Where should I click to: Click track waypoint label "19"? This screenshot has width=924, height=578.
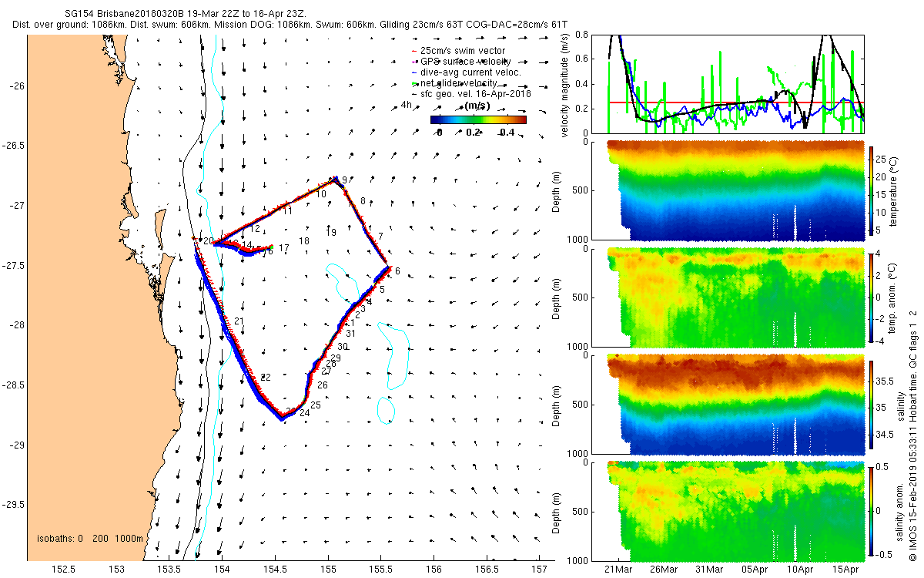pyautogui.click(x=331, y=232)
